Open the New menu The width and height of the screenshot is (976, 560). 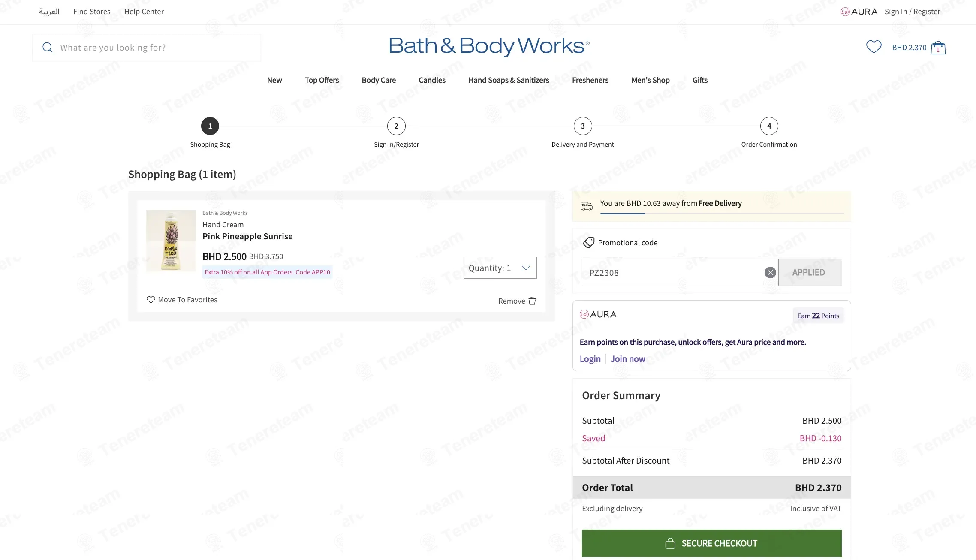274,80
